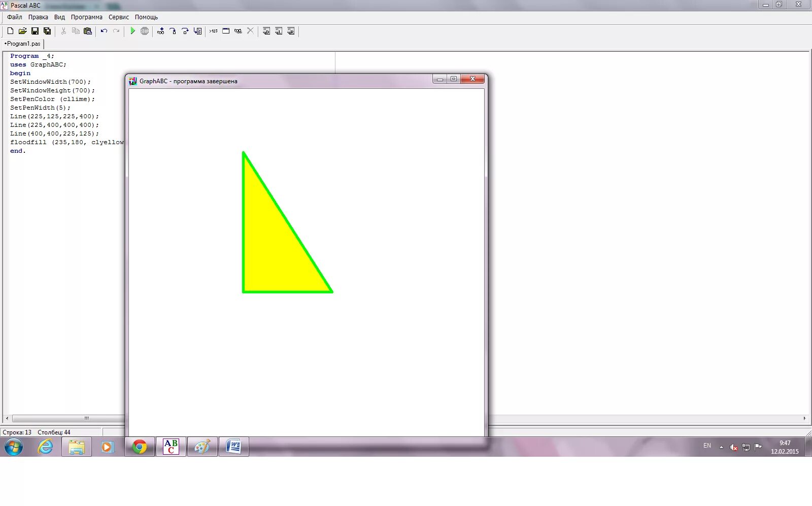
Task: Click the glasses watch-window icon
Action: (x=238, y=31)
